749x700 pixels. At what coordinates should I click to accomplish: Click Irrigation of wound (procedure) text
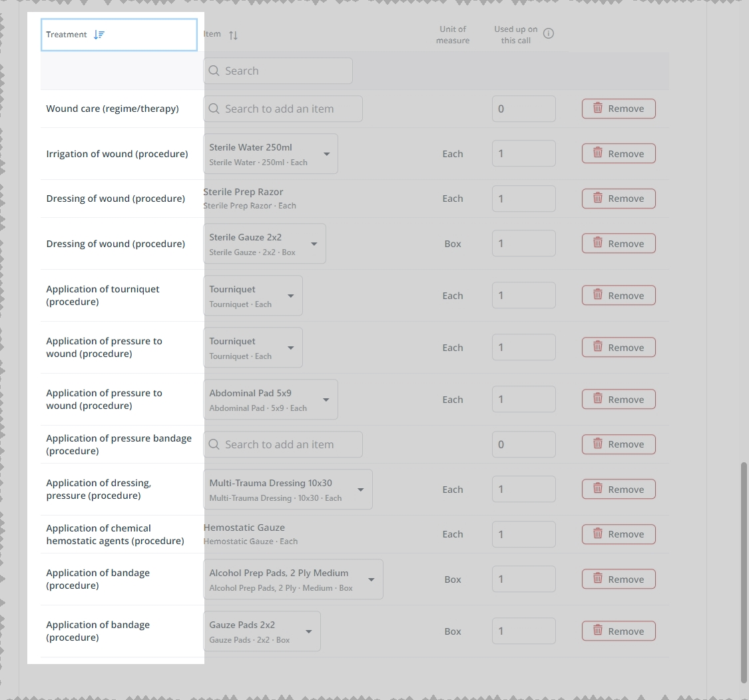pos(117,154)
